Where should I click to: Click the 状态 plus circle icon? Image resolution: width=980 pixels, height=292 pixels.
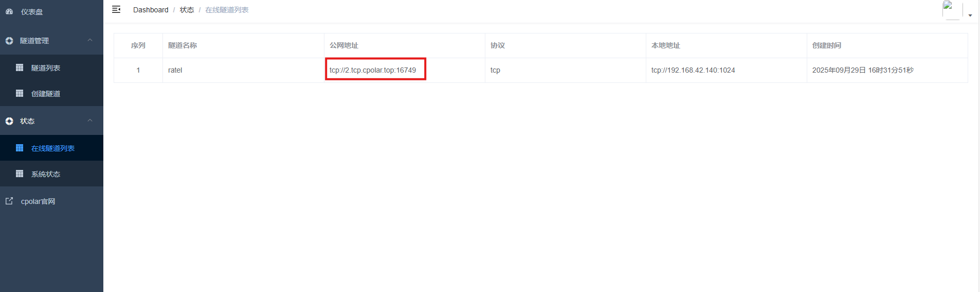point(9,121)
